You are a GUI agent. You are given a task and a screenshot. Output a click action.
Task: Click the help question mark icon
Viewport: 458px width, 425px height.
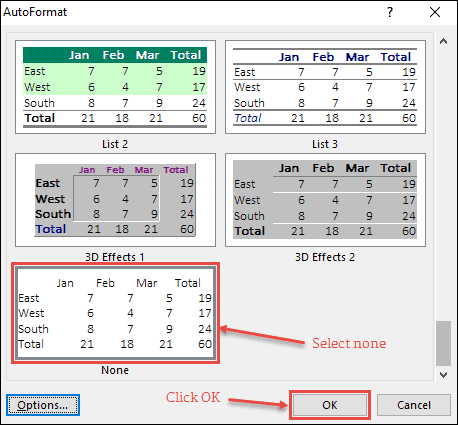tap(390, 12)
